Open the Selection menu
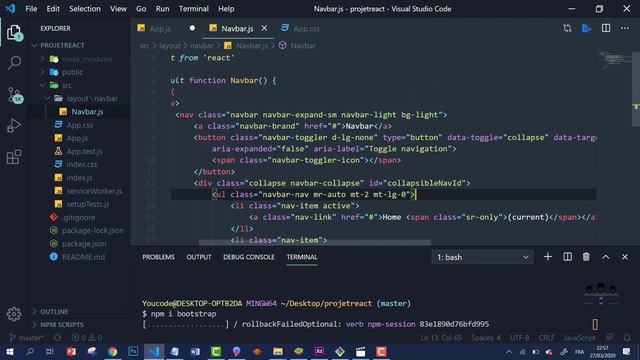Viewport: 640px width, 360px height. tap(85, 9)
